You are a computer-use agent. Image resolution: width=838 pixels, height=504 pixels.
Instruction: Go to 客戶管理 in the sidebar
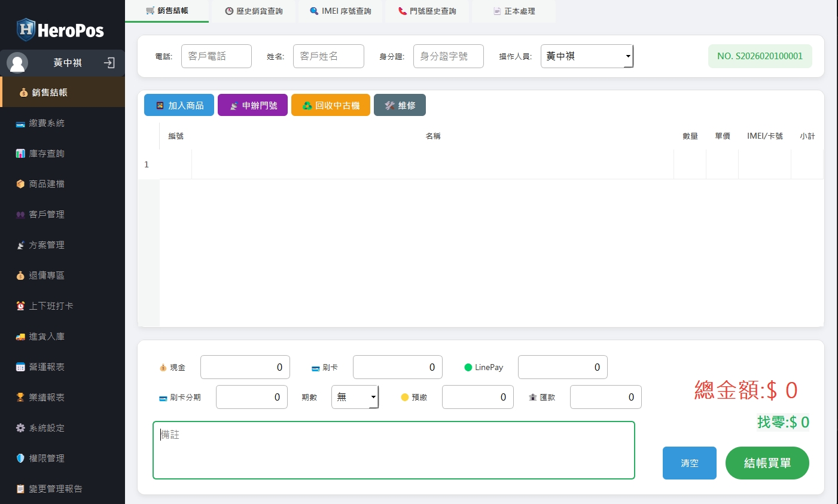tap(45, 214)
